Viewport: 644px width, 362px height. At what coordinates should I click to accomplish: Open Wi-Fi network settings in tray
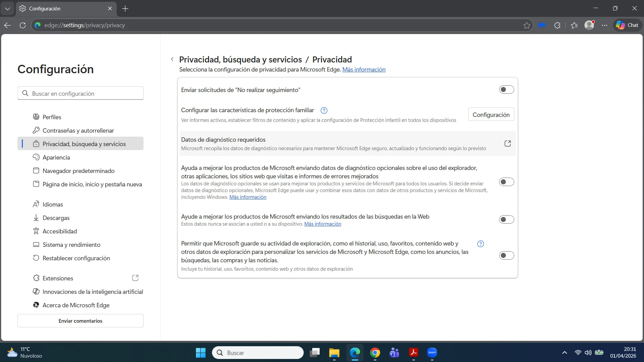pos(578,353)
